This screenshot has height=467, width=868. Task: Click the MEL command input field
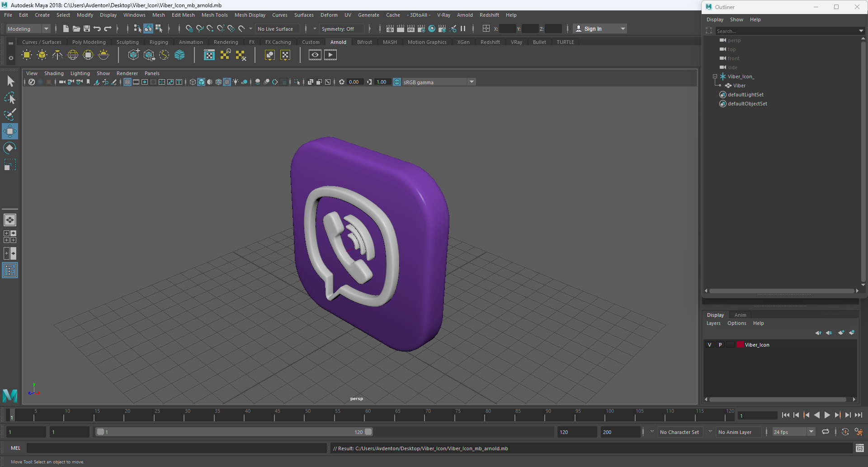(177, 448)
